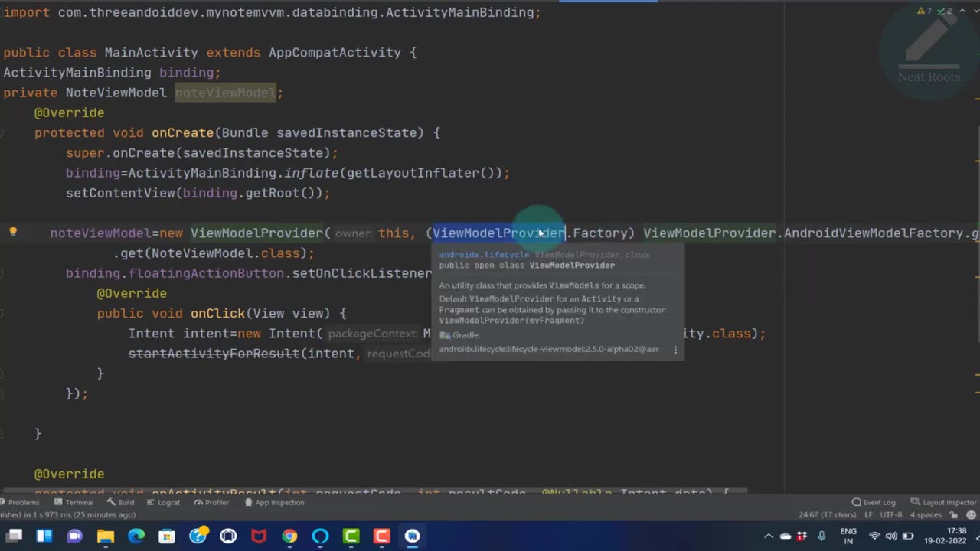Open Microsoft Store from taskbar

click(x=167, y=536)
